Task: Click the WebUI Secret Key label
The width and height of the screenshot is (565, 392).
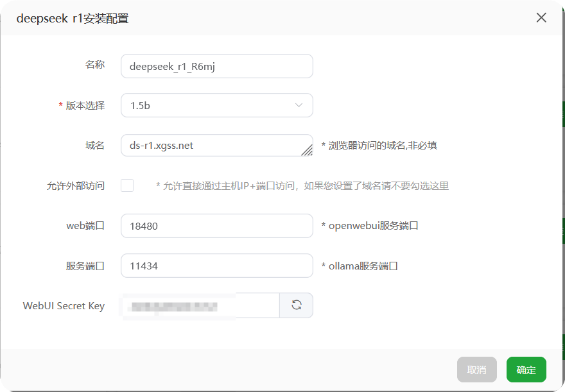Action: [x=64, y=306]
